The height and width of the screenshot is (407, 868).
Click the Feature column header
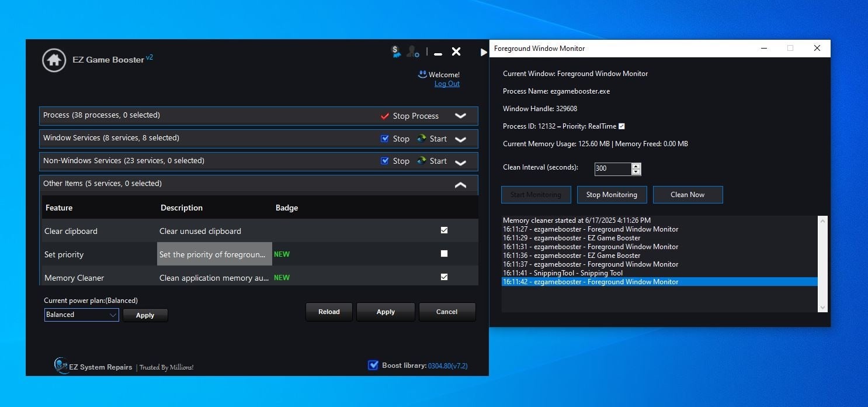click(x=59, y=208)
